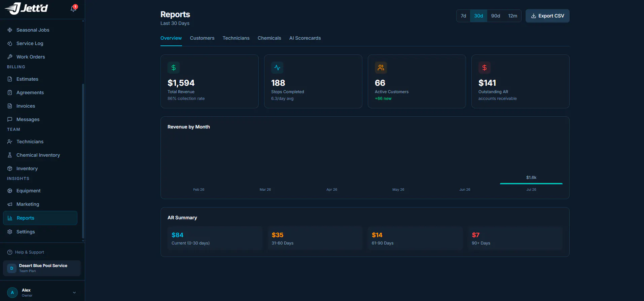The width and height of the screenshot is (644, 301).
Task: Click the Jett'd logo
Action: (x=26, y=8)
